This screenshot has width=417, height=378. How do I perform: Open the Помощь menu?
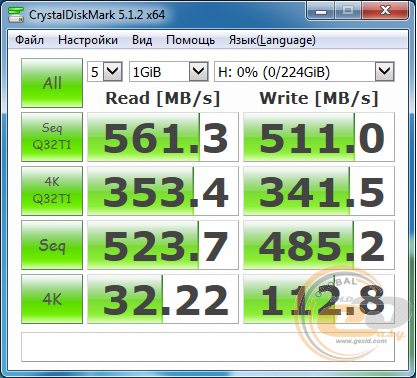(190, 40)
